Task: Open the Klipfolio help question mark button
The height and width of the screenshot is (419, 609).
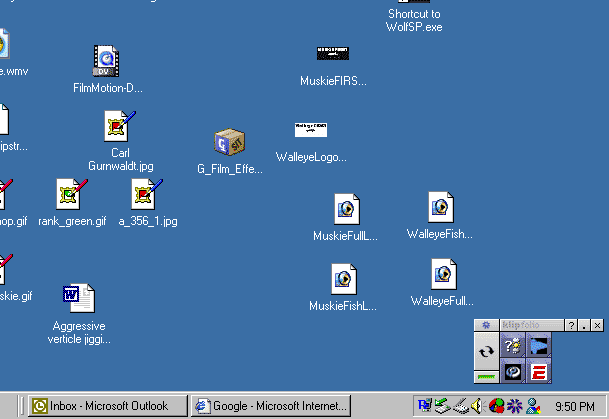Action: point(571,326)
